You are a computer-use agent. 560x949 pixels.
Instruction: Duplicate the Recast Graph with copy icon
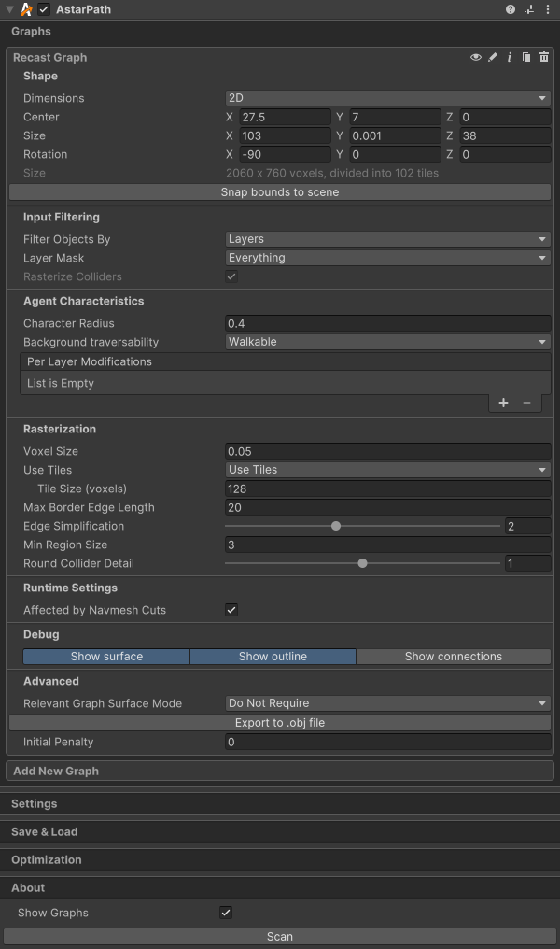pos(526,57)
